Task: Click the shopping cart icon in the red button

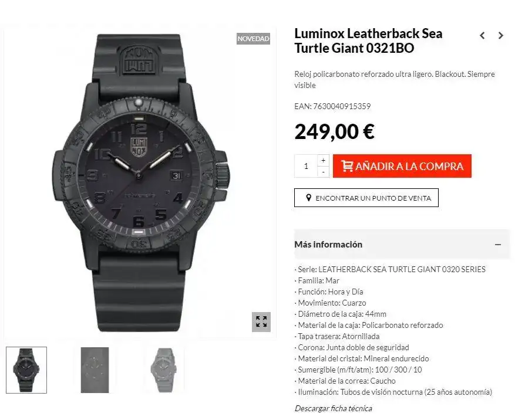Action: [x=346, y=166]
